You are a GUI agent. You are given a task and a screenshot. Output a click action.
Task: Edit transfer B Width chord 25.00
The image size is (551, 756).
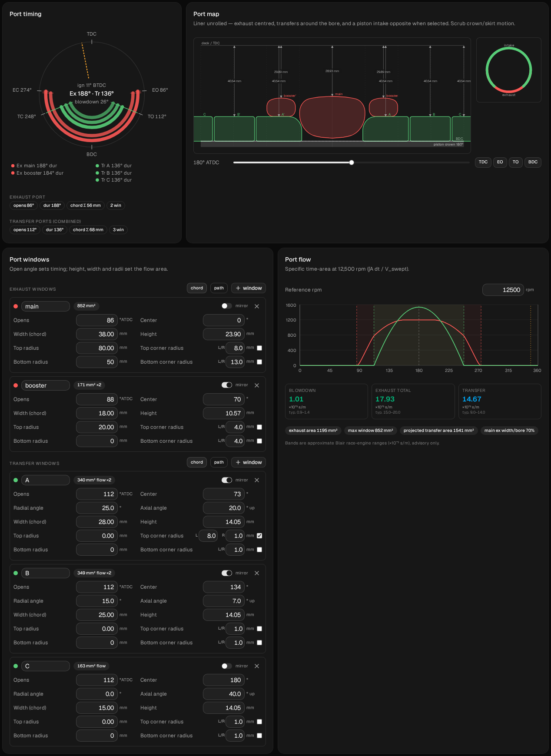point(97,615)
